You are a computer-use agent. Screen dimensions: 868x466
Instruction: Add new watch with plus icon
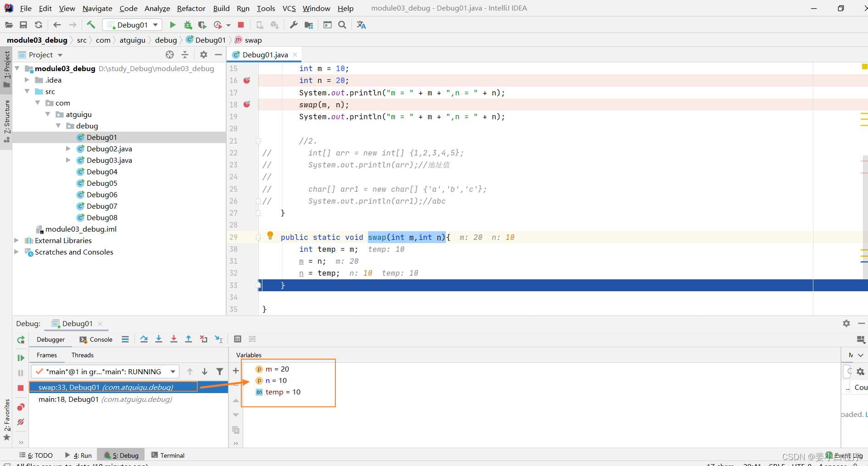pos(236,371)
